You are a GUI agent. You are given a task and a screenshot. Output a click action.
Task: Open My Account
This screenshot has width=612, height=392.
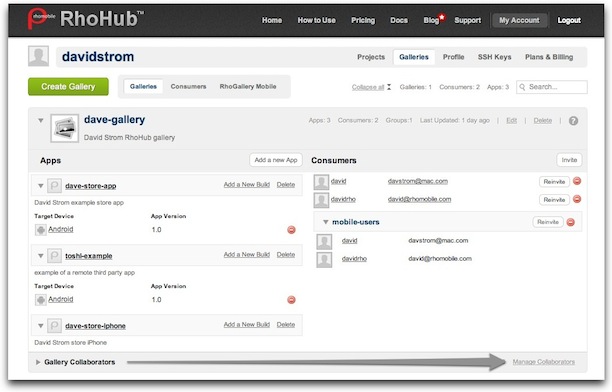click(x=519, y=20)
